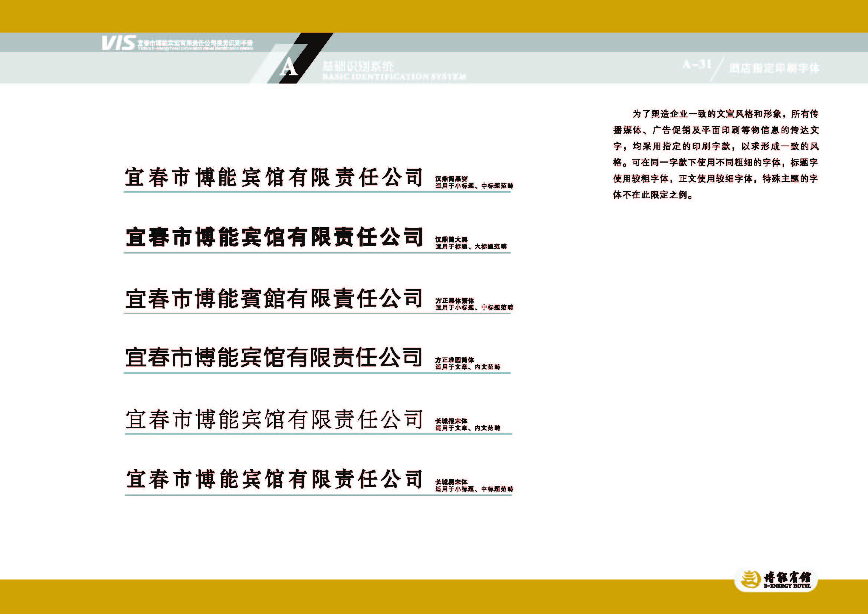Click the company name sample beside '汉鼎简大黑'
The image size is (868, 614).
click(x=274, y=238)
